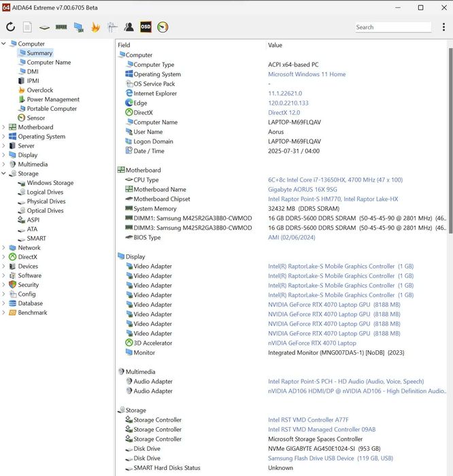The image size is (453, 476).
Task: Click the vertical scrollbar thumb
Action: point(450,141)
